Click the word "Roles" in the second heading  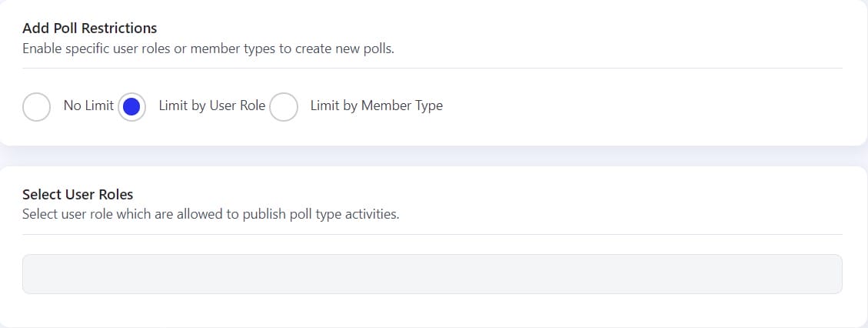[x=115, y=195]
